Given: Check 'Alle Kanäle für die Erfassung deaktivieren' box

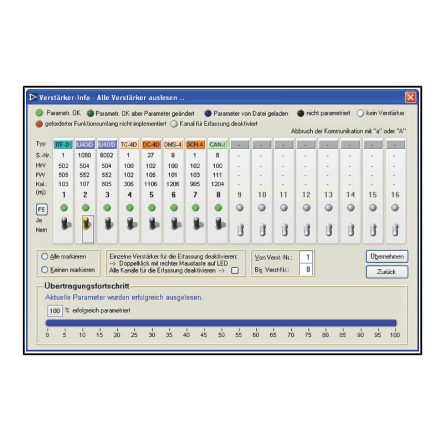Looking at the screenshot, I should pos(235,270).
